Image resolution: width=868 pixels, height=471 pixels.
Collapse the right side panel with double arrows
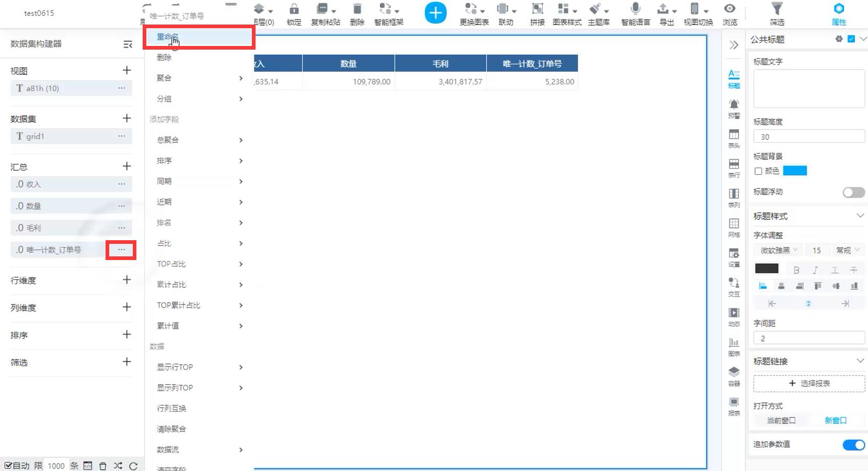point(734,45)
